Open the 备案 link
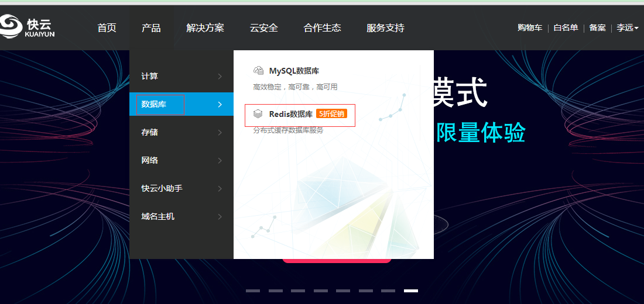The image size is (644, 304). coord(598,28)
